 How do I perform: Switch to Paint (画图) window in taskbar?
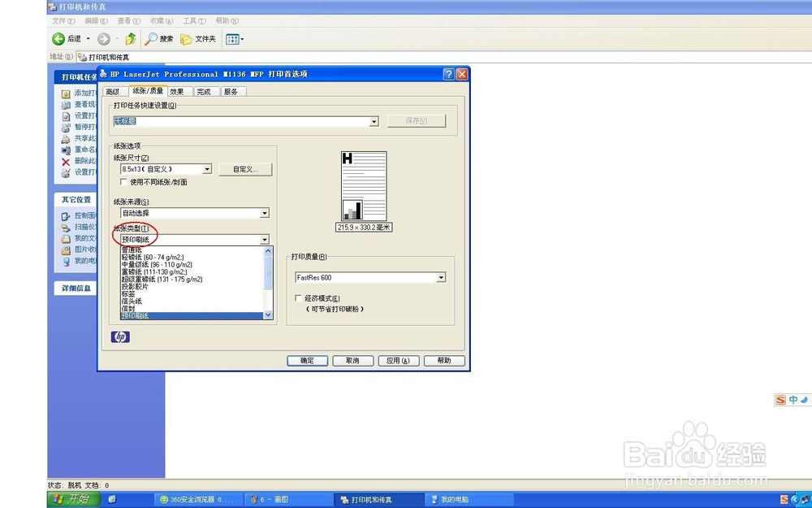(x=287, y=500)
